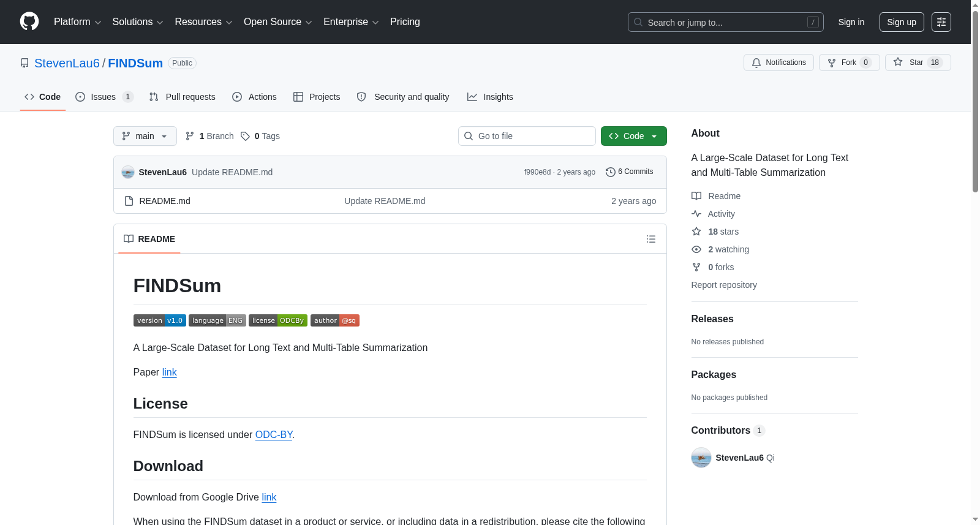The image size is (980, 525).
Task: Click StevenLau6 contributor avatar
Action: [701, 458]
